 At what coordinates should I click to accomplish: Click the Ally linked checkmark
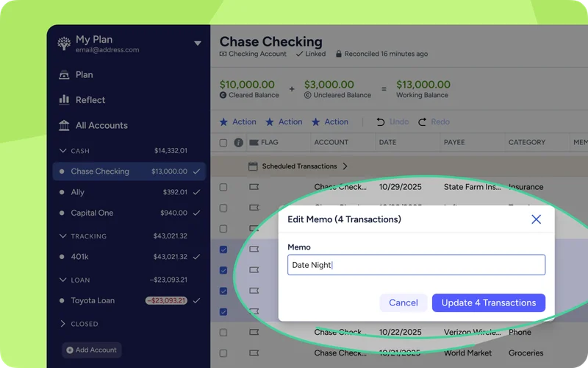196,192
